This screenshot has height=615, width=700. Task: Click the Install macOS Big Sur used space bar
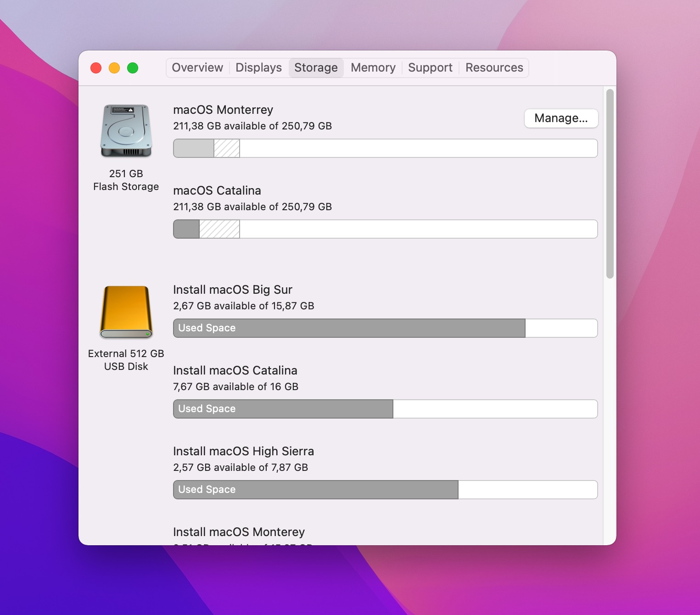click(349, 328)
